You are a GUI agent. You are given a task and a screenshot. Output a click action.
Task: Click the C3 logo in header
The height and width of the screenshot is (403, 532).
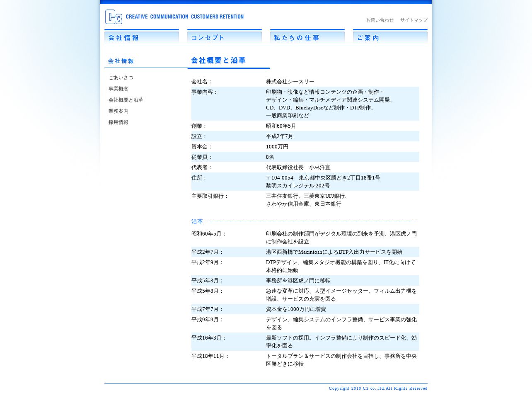click(x=114, y=17)
